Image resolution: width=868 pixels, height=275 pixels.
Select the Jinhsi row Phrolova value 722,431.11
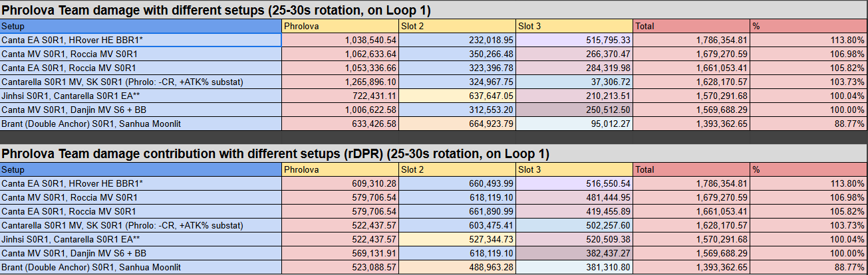tap(341, 96)
